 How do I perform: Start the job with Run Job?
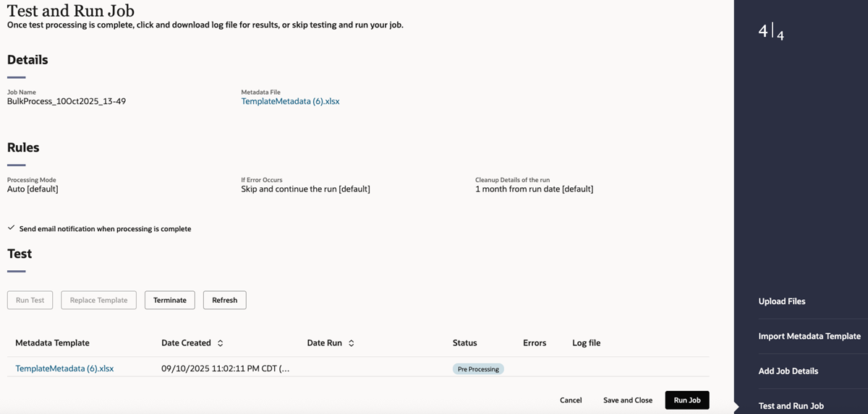[687, 400]
